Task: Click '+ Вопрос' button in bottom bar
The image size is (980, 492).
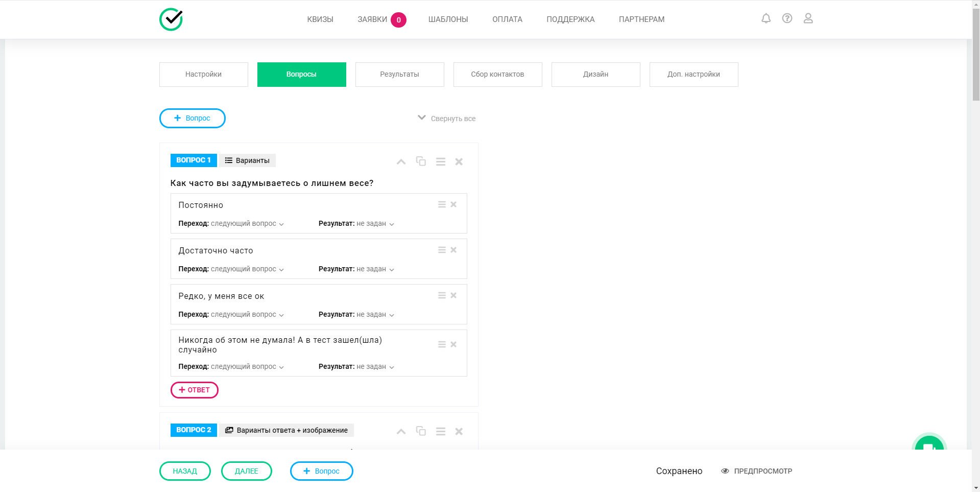Action: point(322,471)
